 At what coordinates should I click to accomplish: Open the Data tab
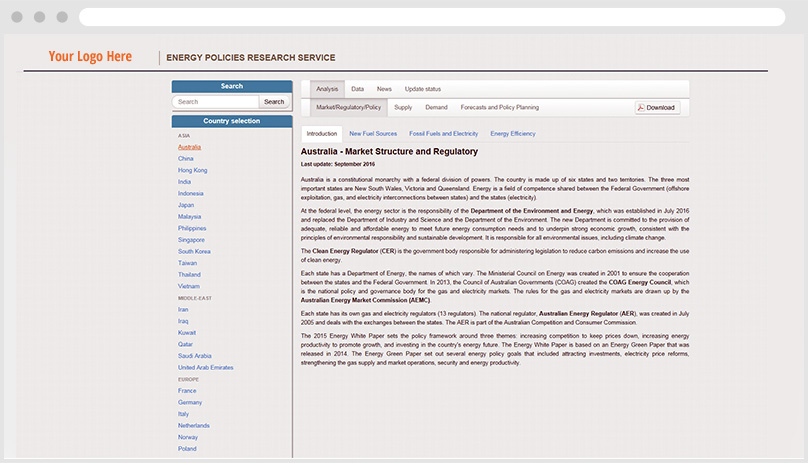pyautogui.click(x=357, y=89)
